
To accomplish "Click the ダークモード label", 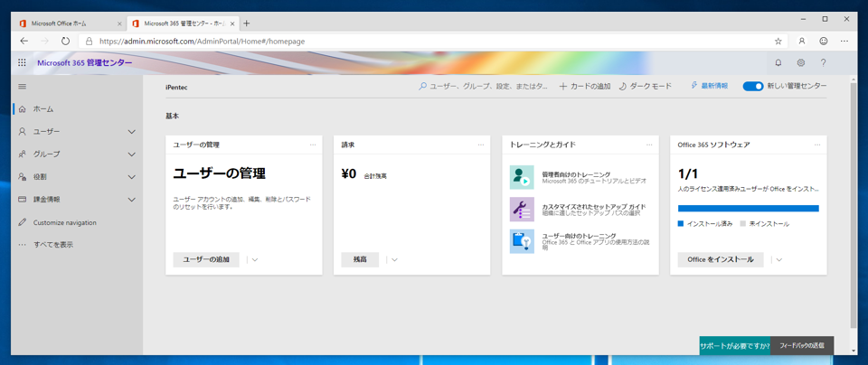I will pyautogui.click(x=650, y=86).
